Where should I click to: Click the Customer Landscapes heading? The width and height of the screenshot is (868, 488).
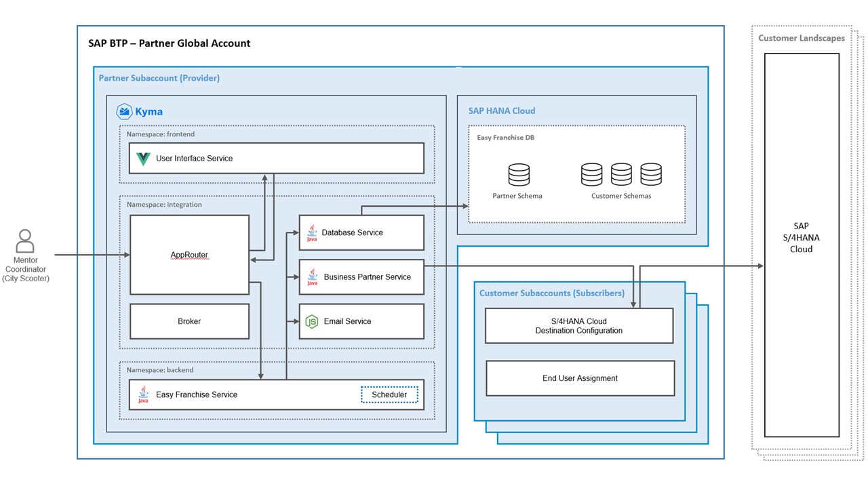(802, 38)
